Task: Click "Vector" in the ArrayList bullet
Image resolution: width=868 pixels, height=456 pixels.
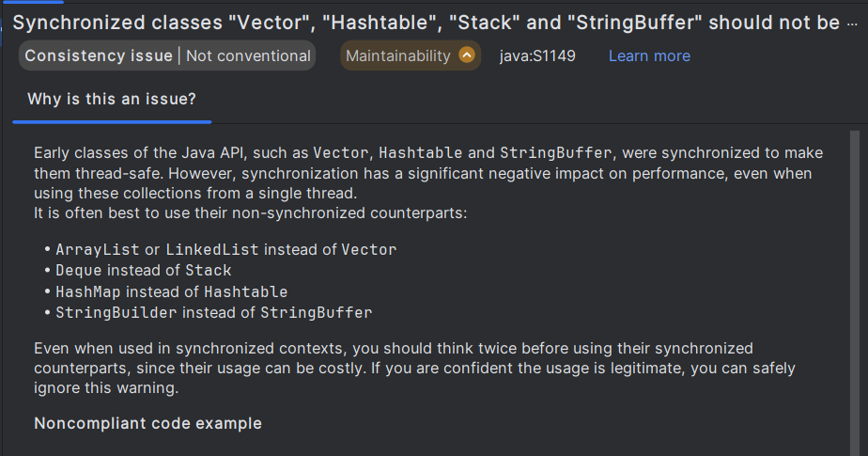Action: pyautogui.click(x=369, y=250)
